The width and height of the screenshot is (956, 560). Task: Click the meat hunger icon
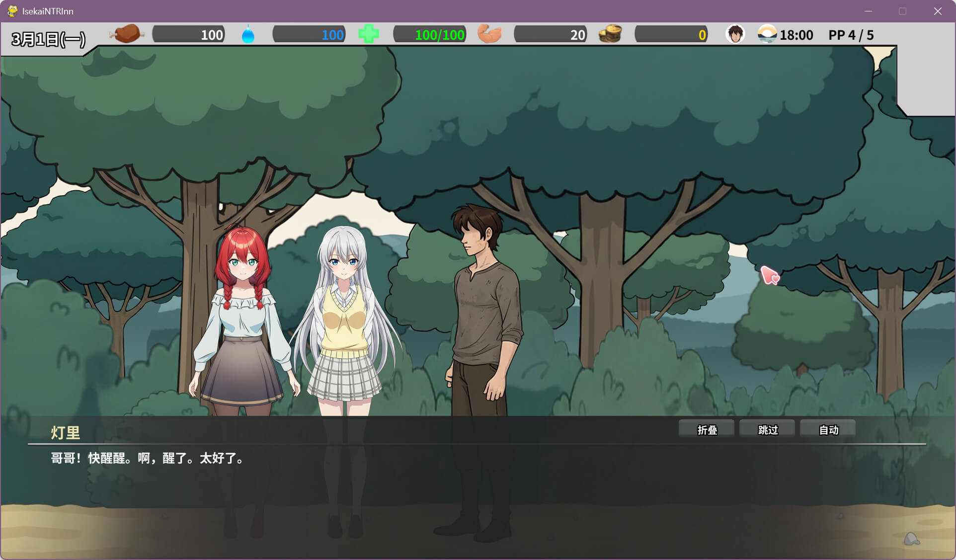click(126, 34)
